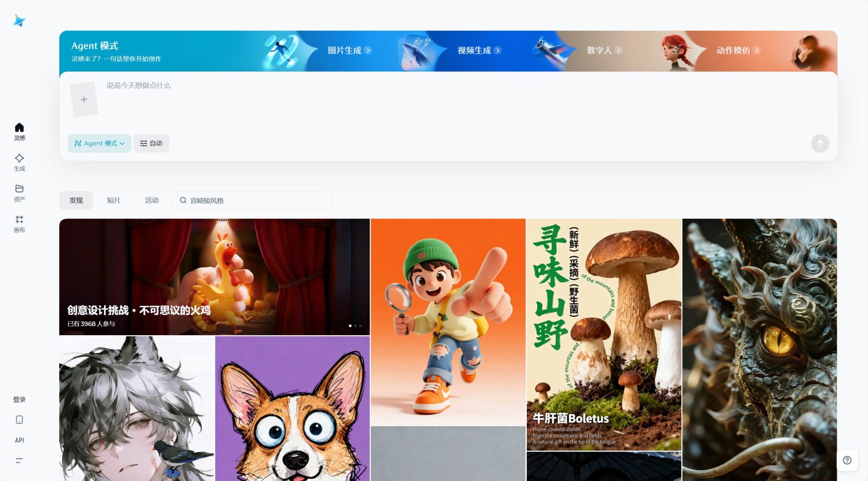
Task: Open 图片生成 via its arrow chevron
Action: pyautogui.click(x=367, y=50)
